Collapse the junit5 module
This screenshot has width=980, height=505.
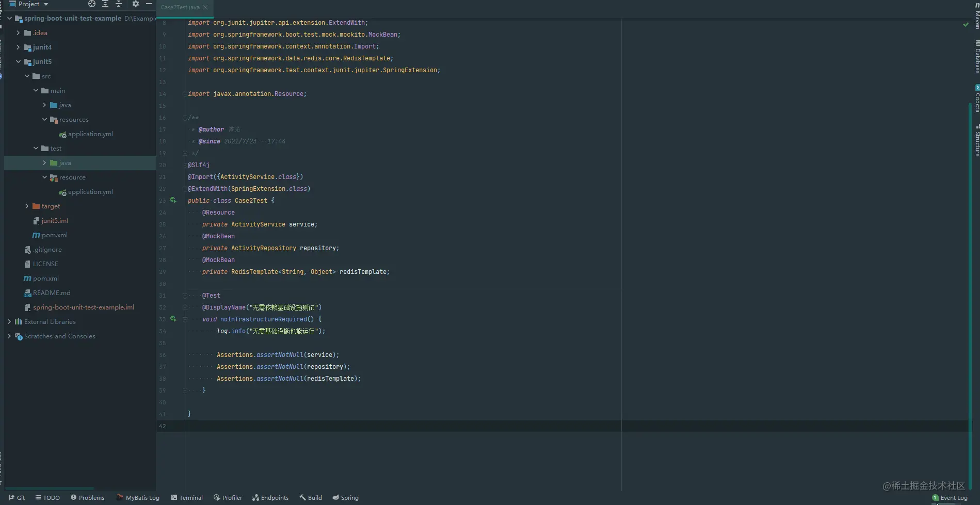click(x=18, y=61)
